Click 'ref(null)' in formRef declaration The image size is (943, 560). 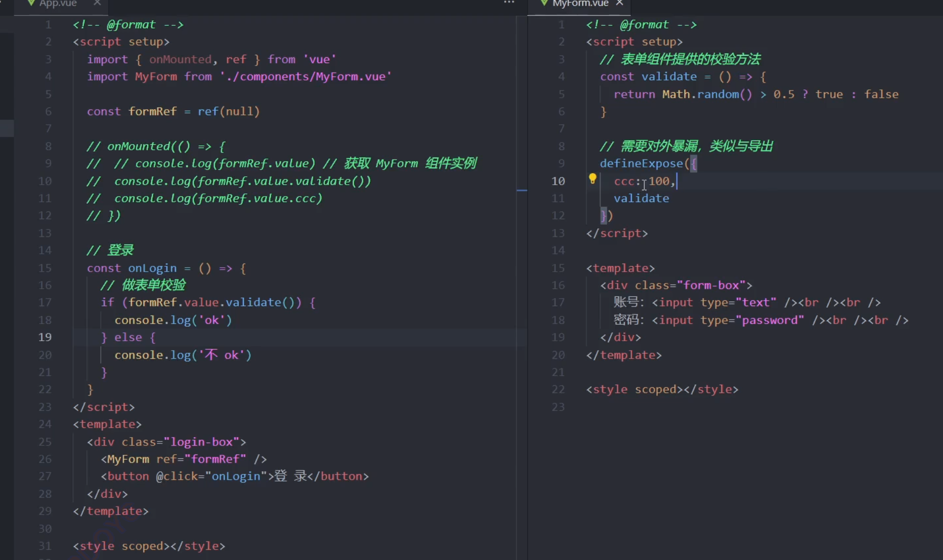[229, 112]
